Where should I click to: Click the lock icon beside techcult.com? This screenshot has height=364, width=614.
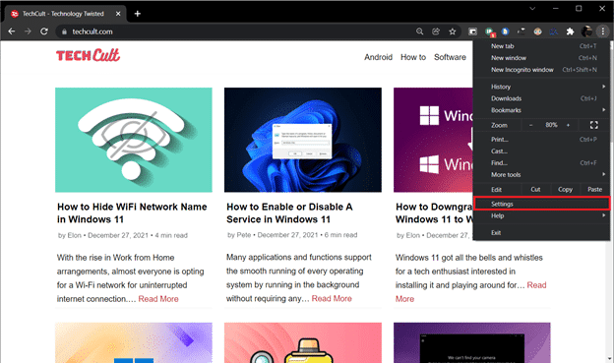click(x=64, y=31)
